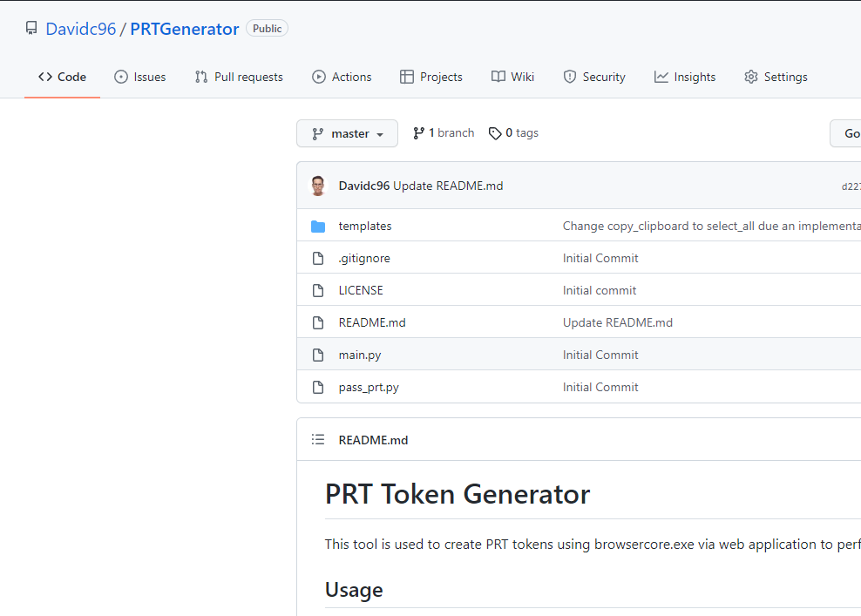Switch to the Code tab
861x616 pixels.
(x=62, y=77)
